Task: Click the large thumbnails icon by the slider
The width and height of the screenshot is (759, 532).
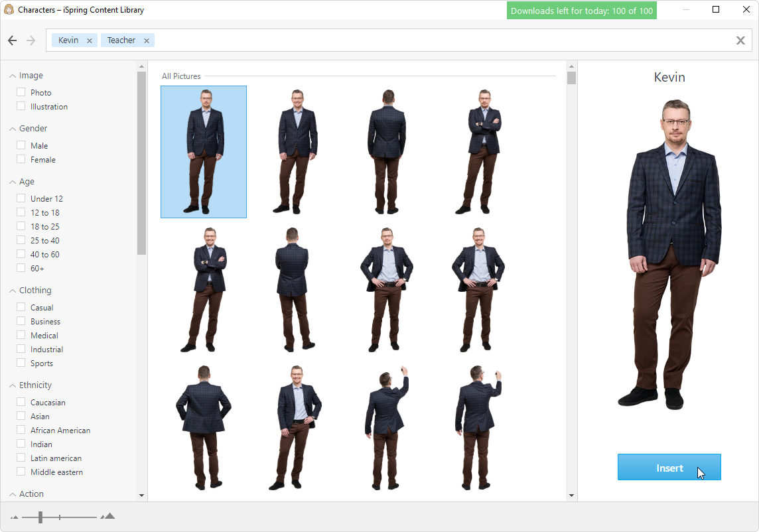Action: tap(108, 516)
